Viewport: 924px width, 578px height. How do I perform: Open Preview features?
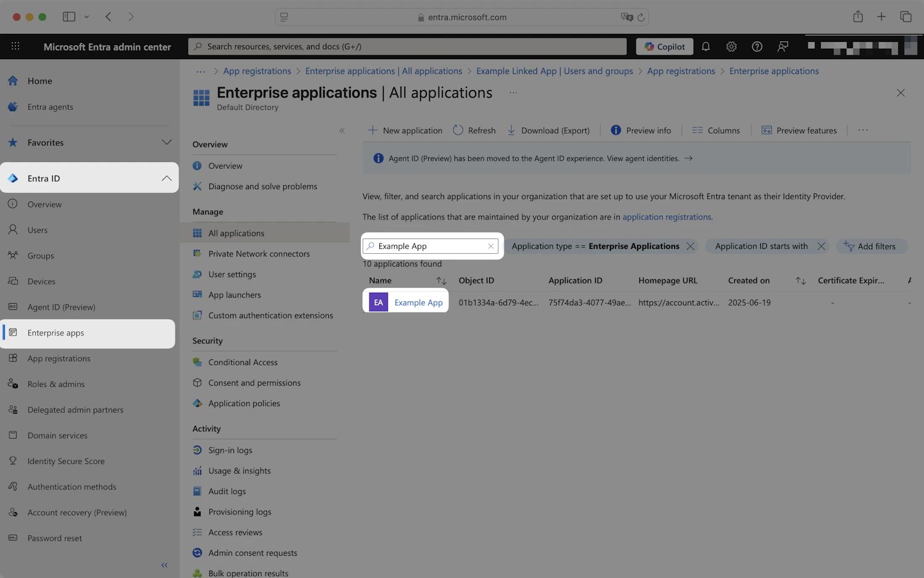(x=799, y=131)
